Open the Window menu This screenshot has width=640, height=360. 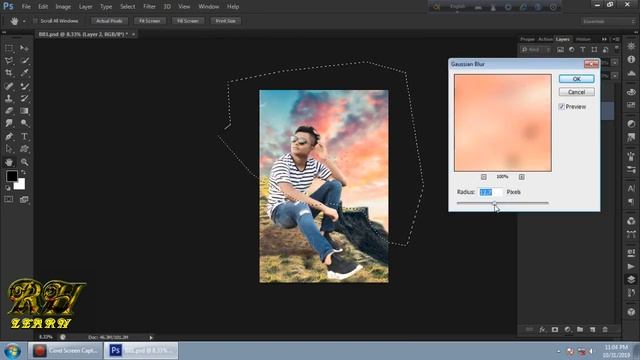coord(209,7)
